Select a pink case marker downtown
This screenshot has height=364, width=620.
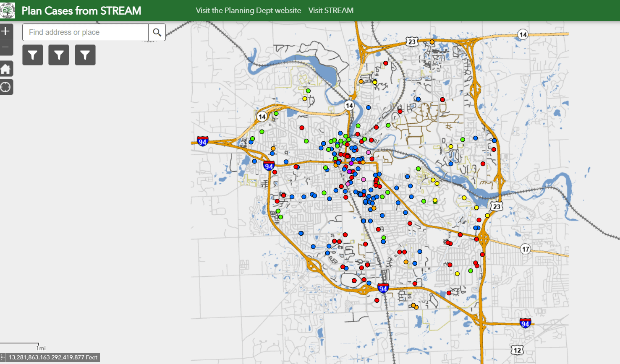tap(369, 152)
